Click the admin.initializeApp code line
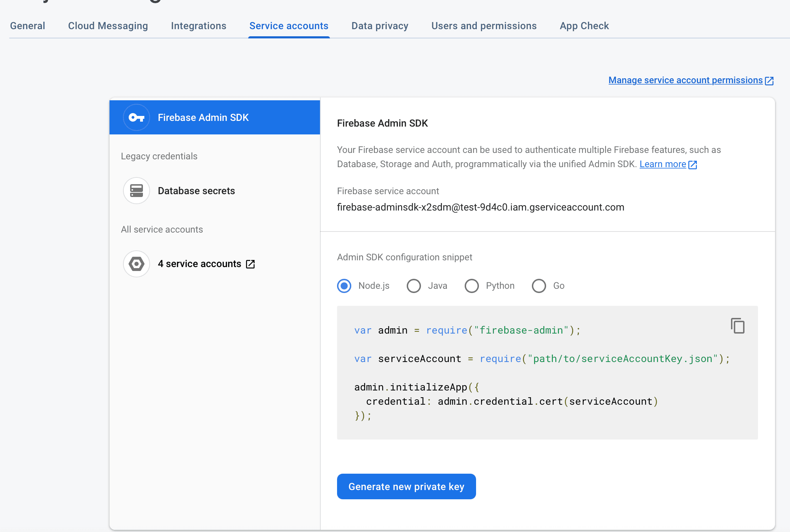Image resolution: width=790 pixels, height=532 pixels. [x=417, y=387]
